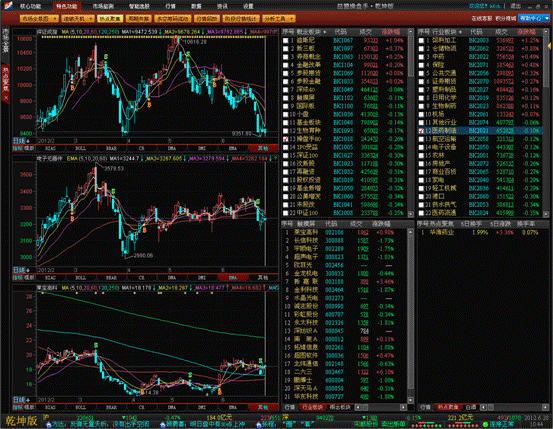
Task: Select 其他 indicator tab under 莱宝高科 chart
Action: pos(263,407)
